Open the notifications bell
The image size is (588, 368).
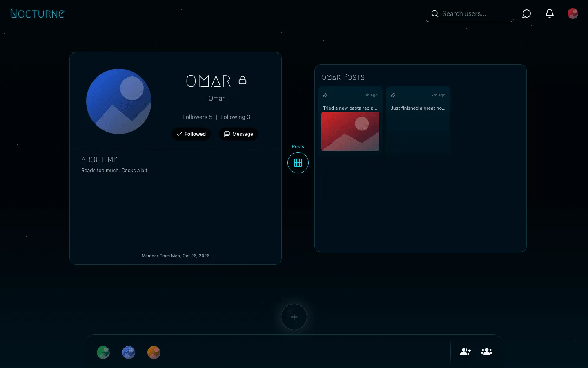pos(550,13)
